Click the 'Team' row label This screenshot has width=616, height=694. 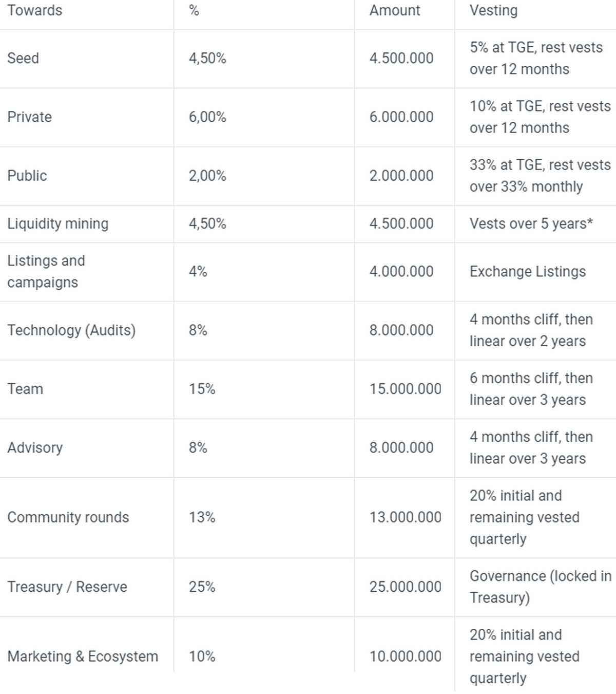point(25,389)
